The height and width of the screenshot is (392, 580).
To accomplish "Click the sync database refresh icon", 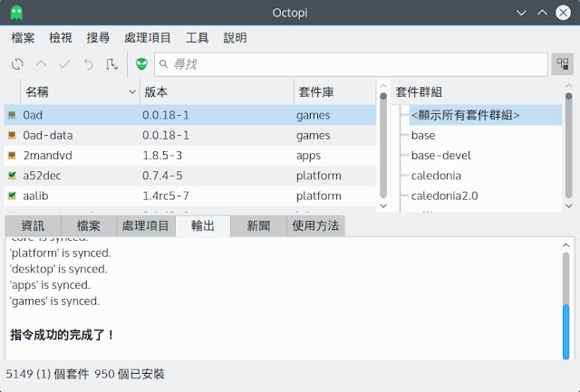I will 17,64.
